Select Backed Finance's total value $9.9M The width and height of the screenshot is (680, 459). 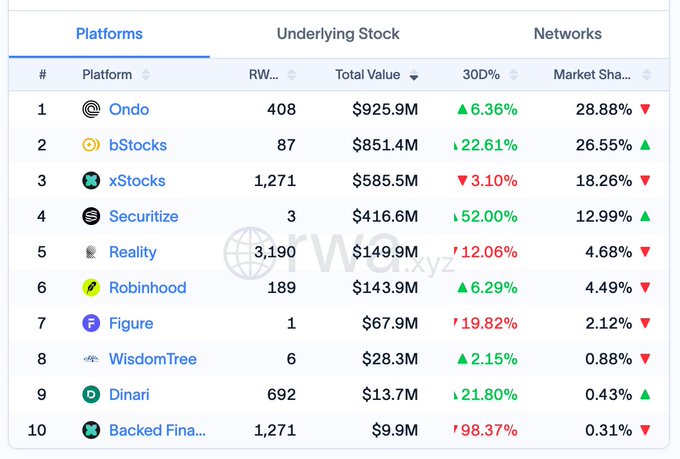(x=395, y=430)
